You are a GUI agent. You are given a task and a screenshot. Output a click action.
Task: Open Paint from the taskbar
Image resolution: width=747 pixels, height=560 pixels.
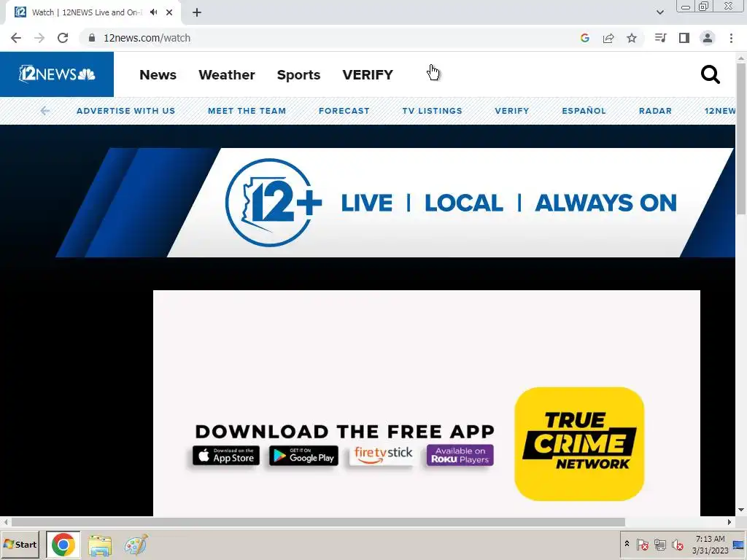coord(136,545)
